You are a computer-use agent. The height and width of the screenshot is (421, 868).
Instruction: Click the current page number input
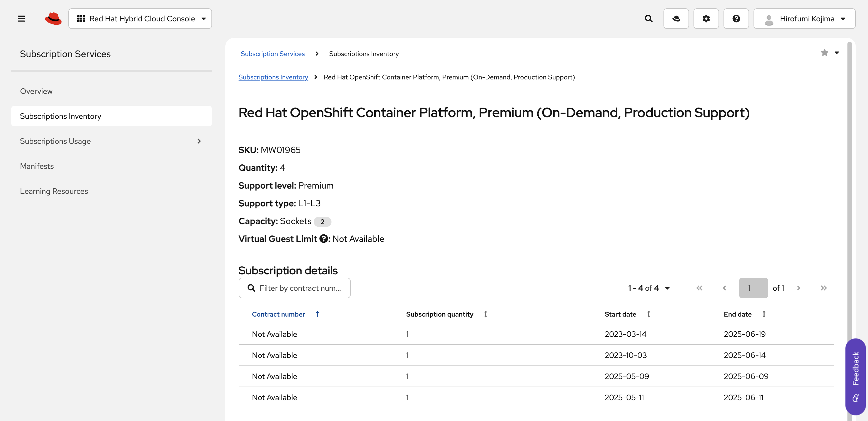(x=754, y=288)
